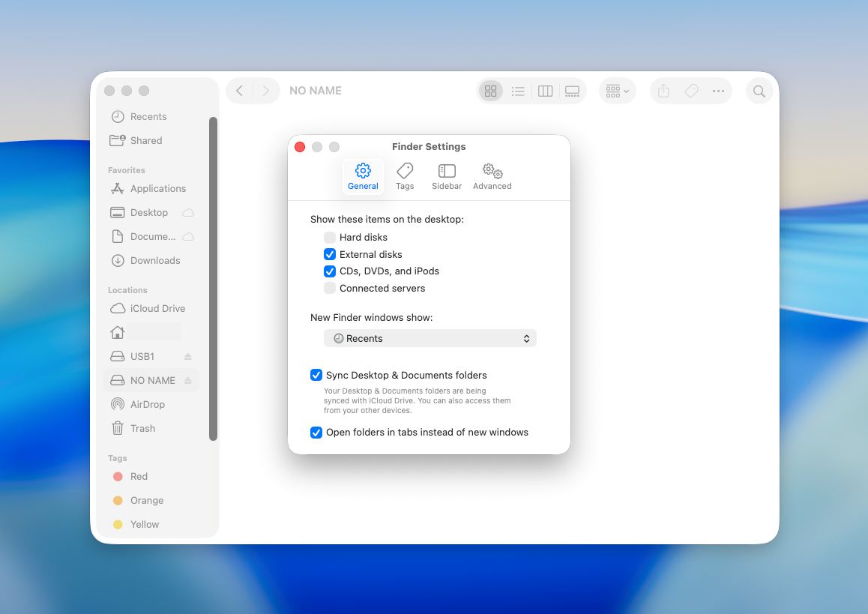
Task: Switch to icon view in Finder toolbar
Action: coord(490,91)
